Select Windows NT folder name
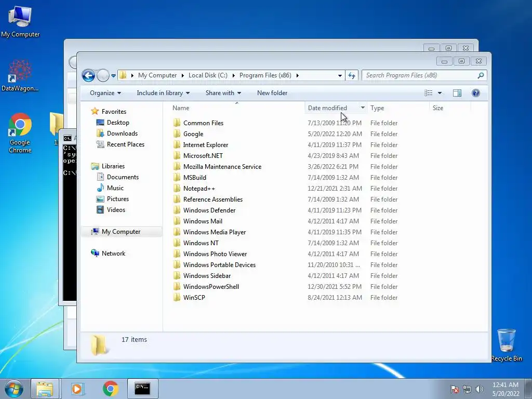The height and width of the screenshot is (399, 532). [x=201, y=243]
